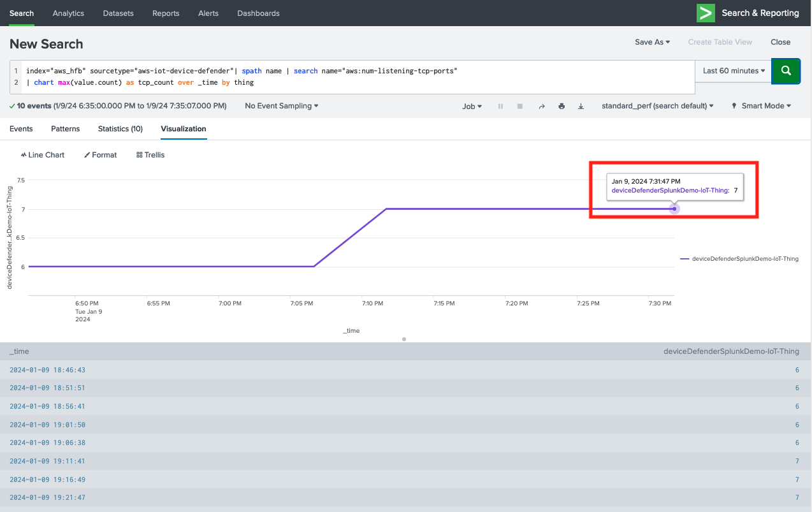Image resolution: width=812 pixels, height=512 pixels.
Task: Click the spath keyword in the search query
Action: tap(251, 71)
